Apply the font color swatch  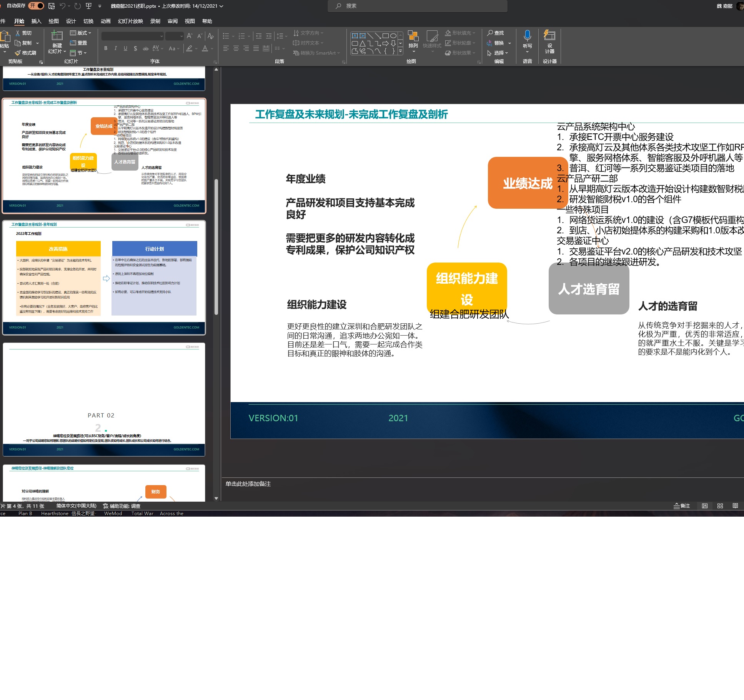coord(205,48)
